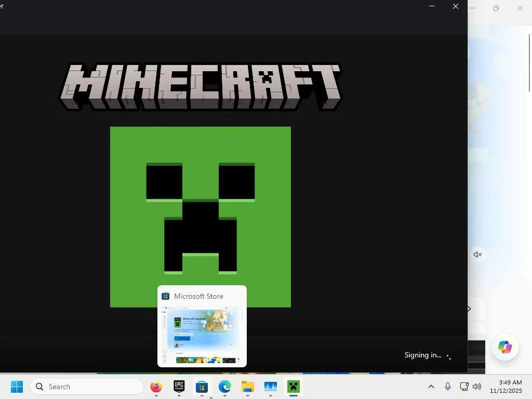Open Epic Games Launcher on the taskbar
The width and height of the screenshot is (532, 399).
point(179,387)
